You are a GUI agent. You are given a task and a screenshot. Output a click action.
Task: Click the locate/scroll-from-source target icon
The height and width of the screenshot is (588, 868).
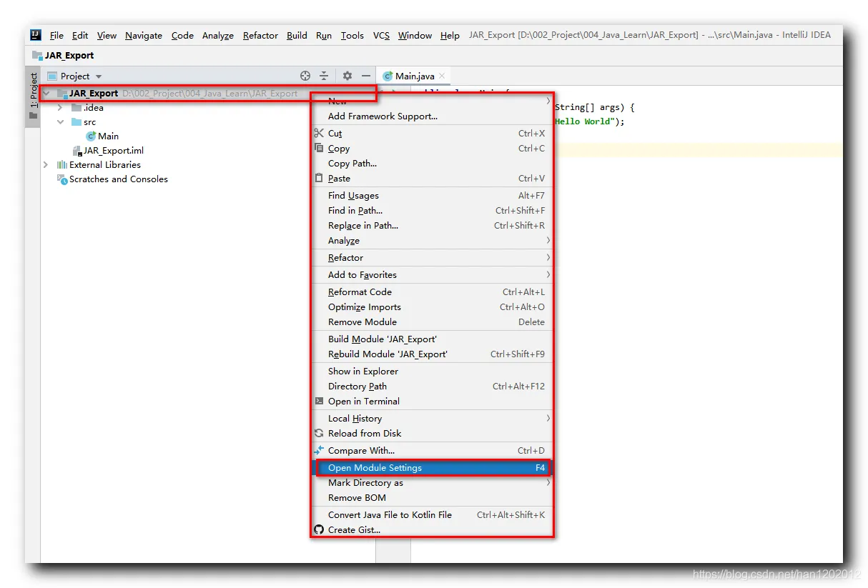305,76
